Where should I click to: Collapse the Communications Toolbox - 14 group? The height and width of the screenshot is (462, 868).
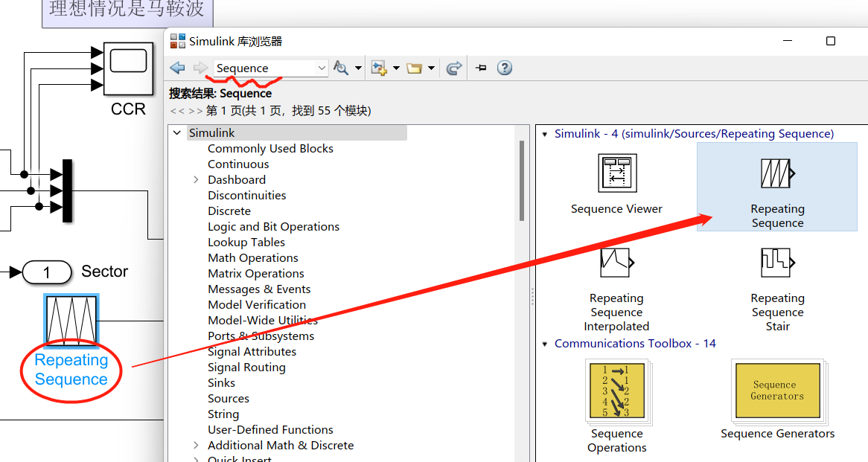545,344
